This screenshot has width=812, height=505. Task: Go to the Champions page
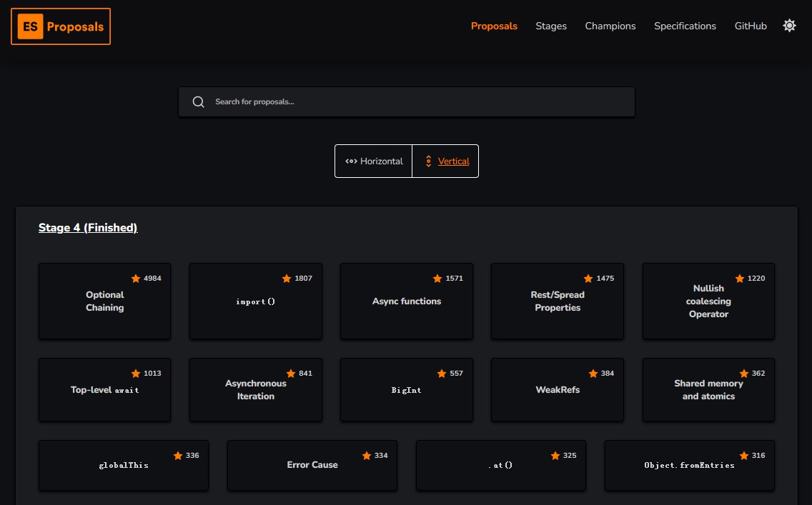(x=610, y=26)
